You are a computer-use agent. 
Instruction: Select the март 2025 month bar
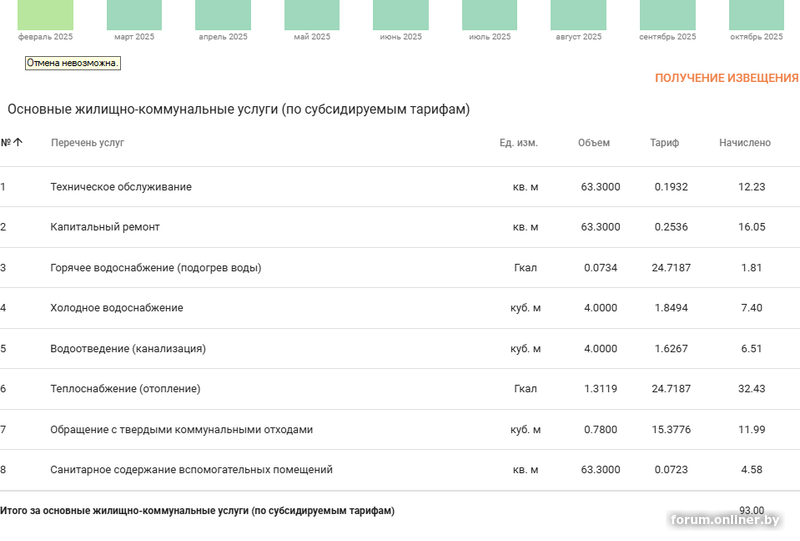(134, 15)
